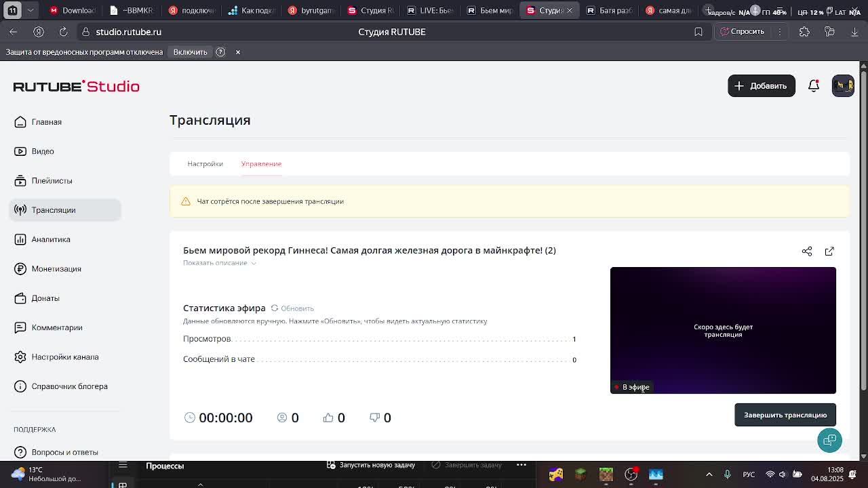Viewport: 868px width, 488px height.
Task: Click the РУС language indicator
Action: point(749,474)
